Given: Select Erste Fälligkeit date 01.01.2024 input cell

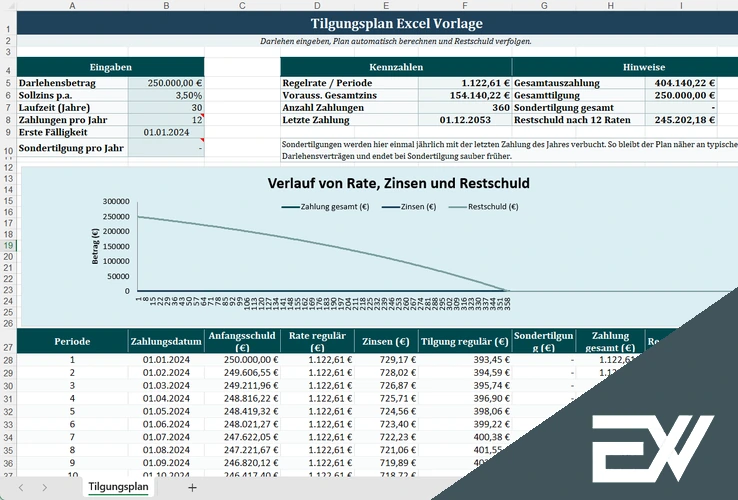Looking at the screenshot, I should [166, 132].
